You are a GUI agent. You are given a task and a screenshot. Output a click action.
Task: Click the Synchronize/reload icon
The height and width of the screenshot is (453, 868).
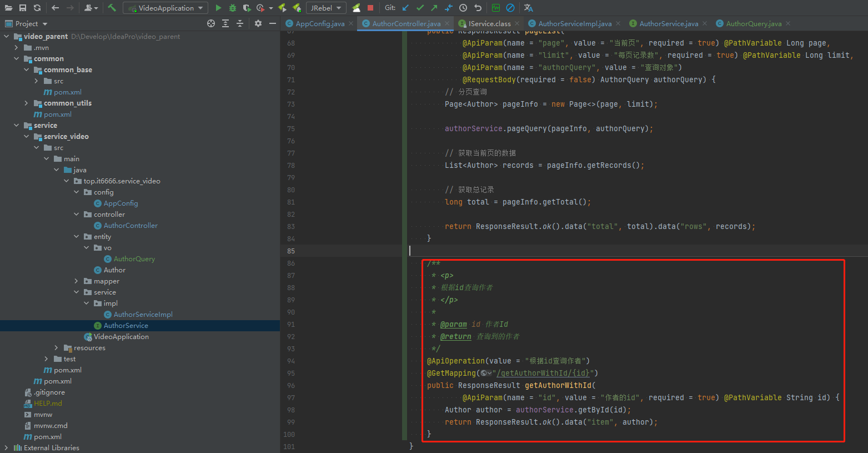coord(37,8)
